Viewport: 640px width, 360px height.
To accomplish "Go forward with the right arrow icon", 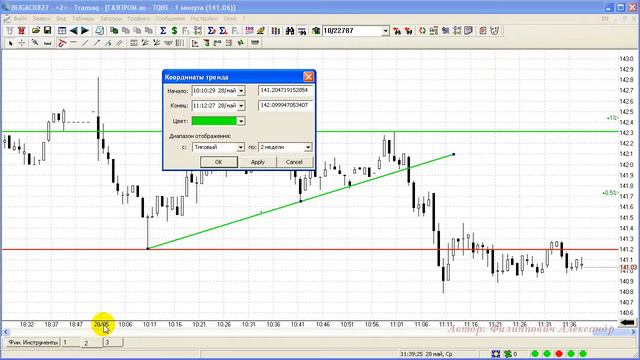I will 85,31.
